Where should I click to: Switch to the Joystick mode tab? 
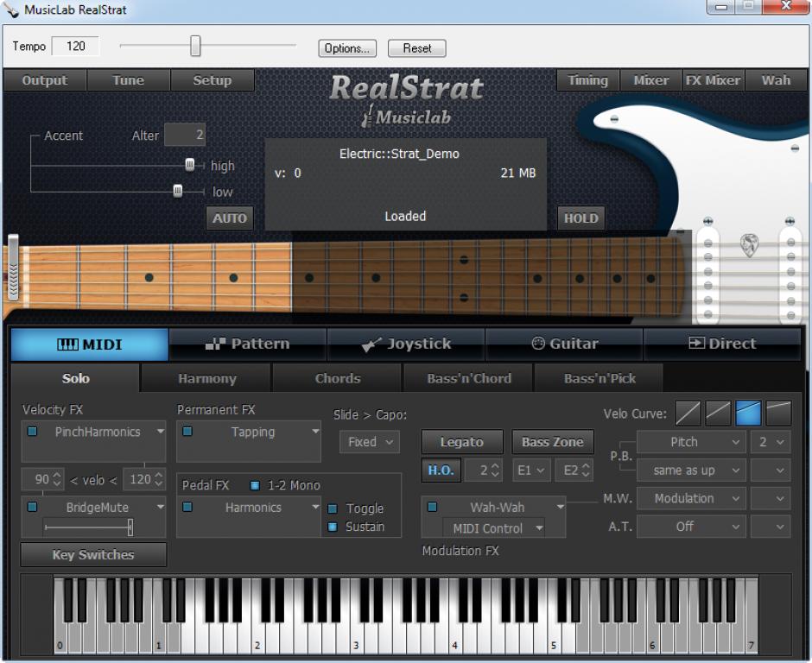point(406,344)
